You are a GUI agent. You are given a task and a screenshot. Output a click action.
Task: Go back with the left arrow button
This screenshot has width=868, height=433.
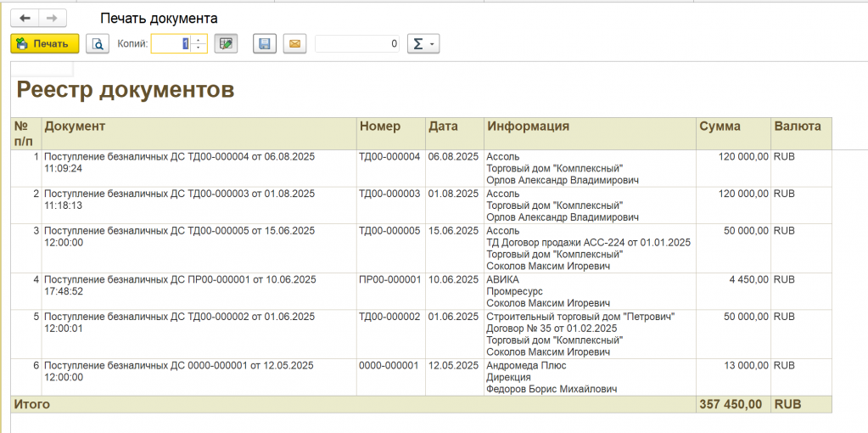[x=25, y=19]
